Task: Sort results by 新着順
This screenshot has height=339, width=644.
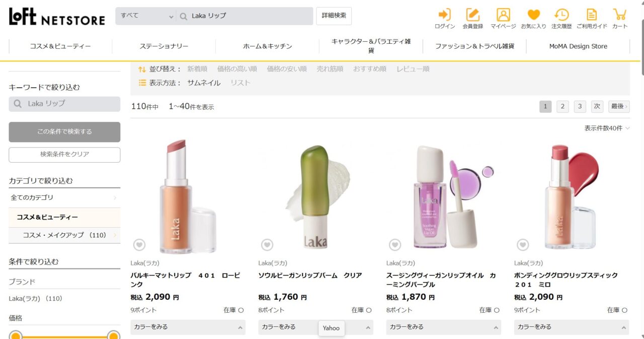Action: [197, 69]
